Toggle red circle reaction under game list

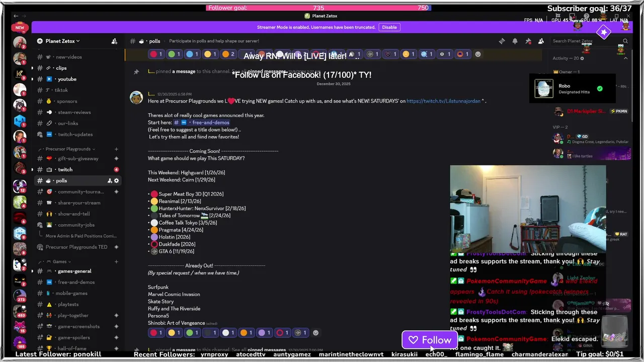point(156,333)
